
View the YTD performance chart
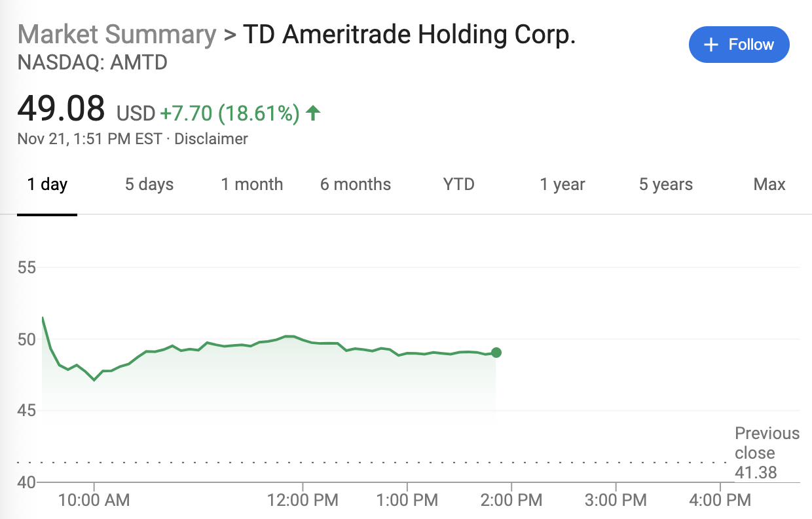coord(458,185)
